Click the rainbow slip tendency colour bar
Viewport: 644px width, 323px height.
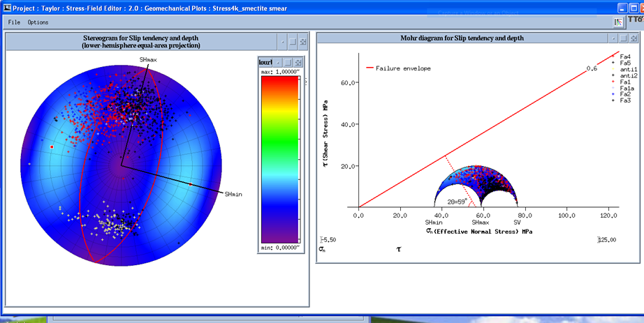coord(279,159)
